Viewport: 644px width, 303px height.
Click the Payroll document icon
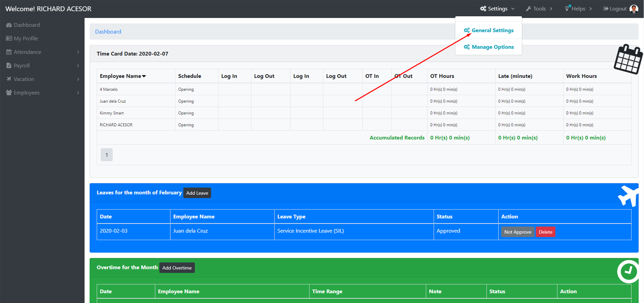click(x=9, y=65)
